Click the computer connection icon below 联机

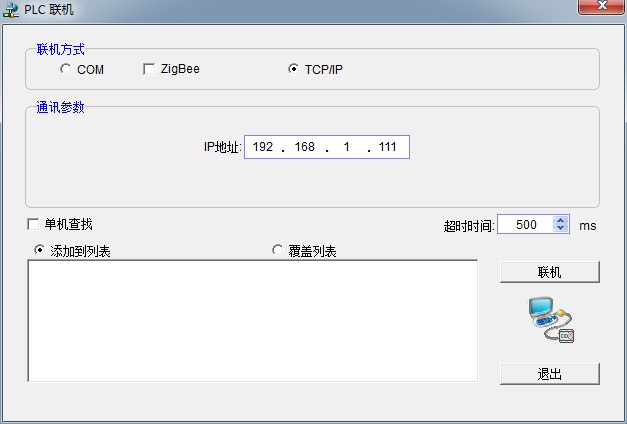550,320
